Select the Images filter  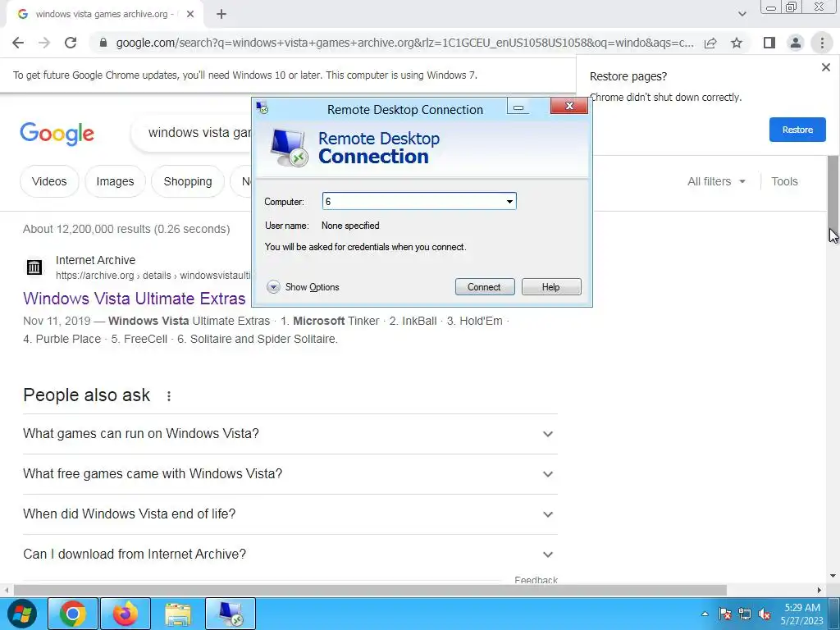[x=115, y=181]
